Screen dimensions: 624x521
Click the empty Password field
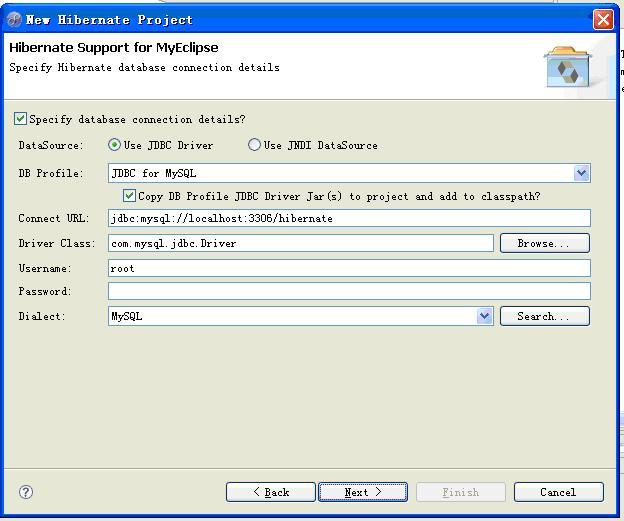click(x=349, y=291)
